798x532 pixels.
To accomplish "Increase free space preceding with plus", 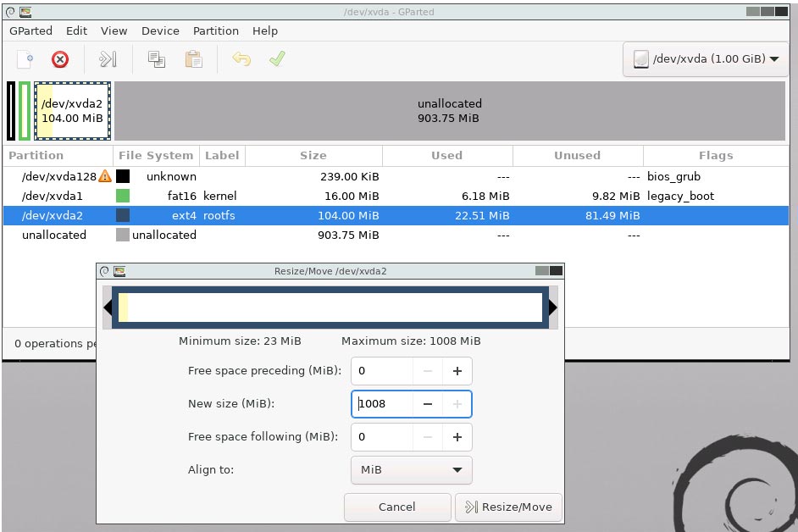I will point(457,371).
